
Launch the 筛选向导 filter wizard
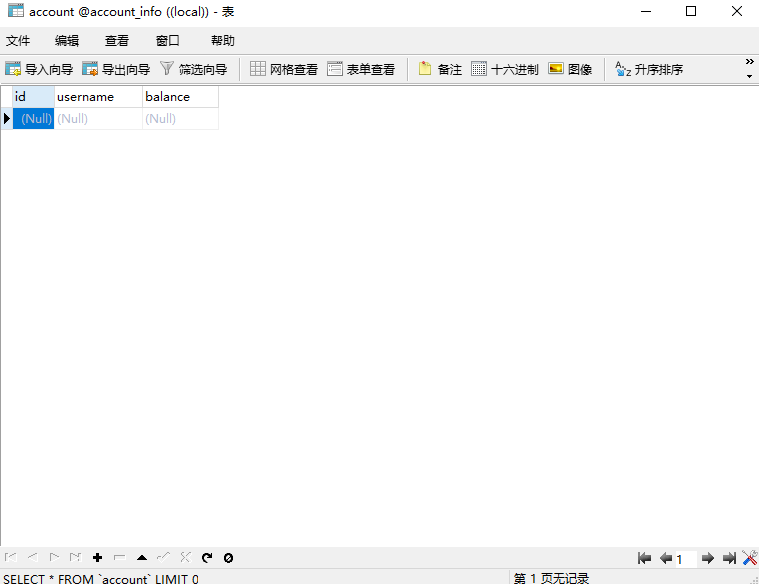[194, 69]
